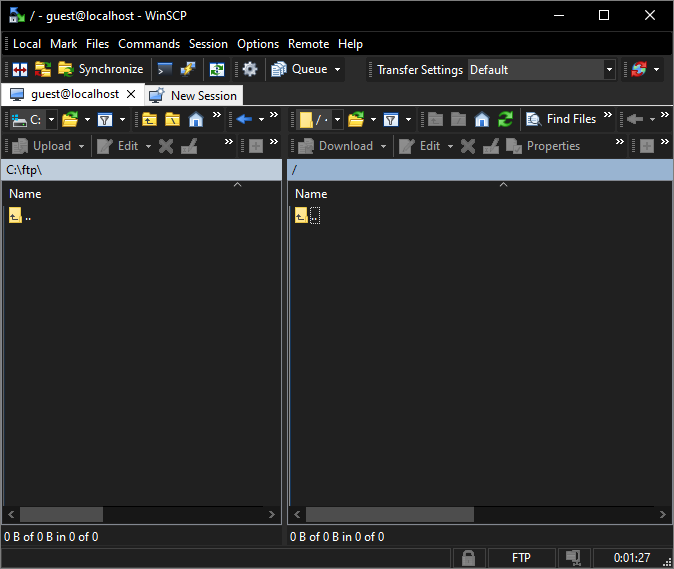Open the console terminal icon
The height and width of the screenshot is (569, 674).
tap(165, 69)
